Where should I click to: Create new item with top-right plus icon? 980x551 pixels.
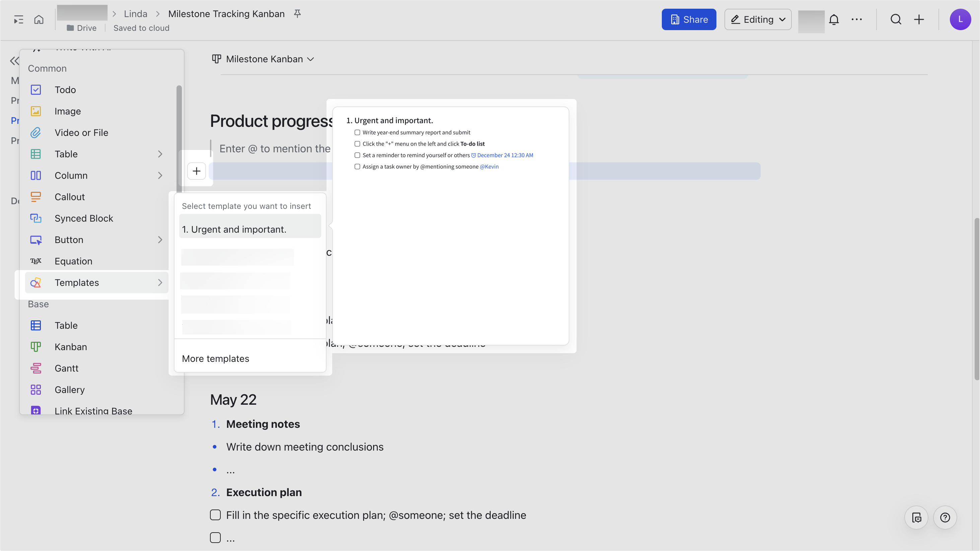(919, 19)
